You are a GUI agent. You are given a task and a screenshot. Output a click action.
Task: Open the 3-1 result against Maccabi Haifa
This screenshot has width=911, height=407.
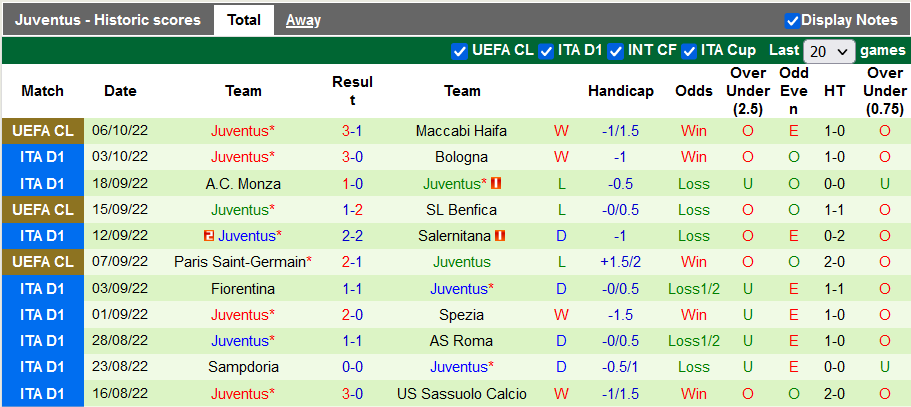(352, 131)
